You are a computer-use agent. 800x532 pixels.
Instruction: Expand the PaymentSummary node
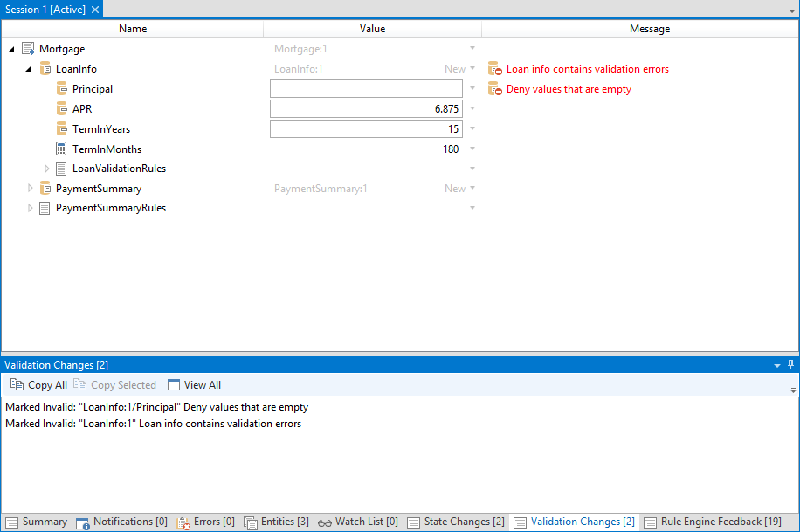pos(31,189)
